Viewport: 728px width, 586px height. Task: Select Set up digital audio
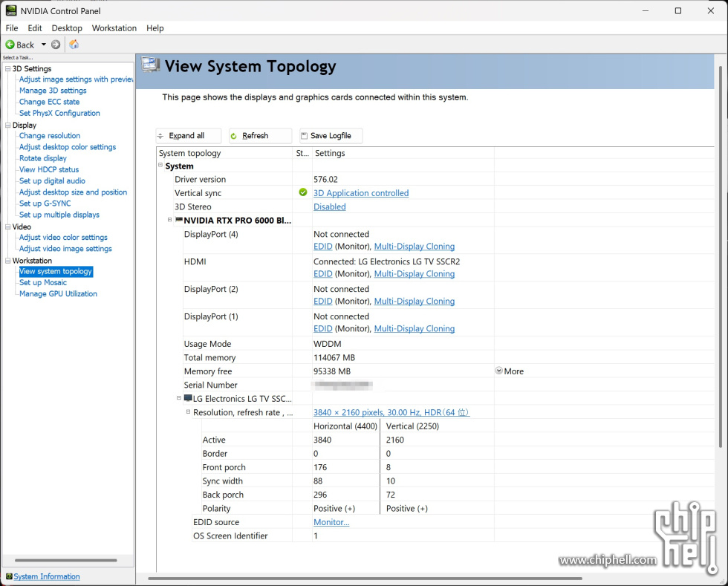tap(52, 180)
